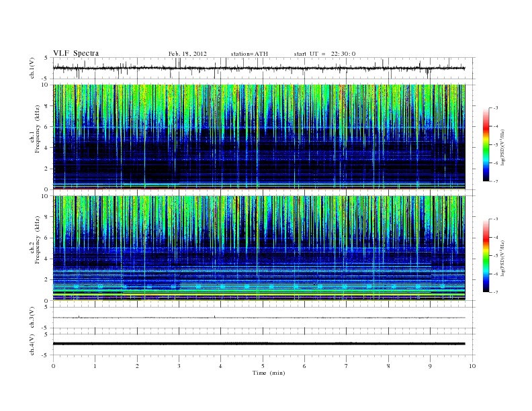This screenshot has height=411, width=532.
Task: Click time axis tick label "3"
Action: click(x=179, y=366)
